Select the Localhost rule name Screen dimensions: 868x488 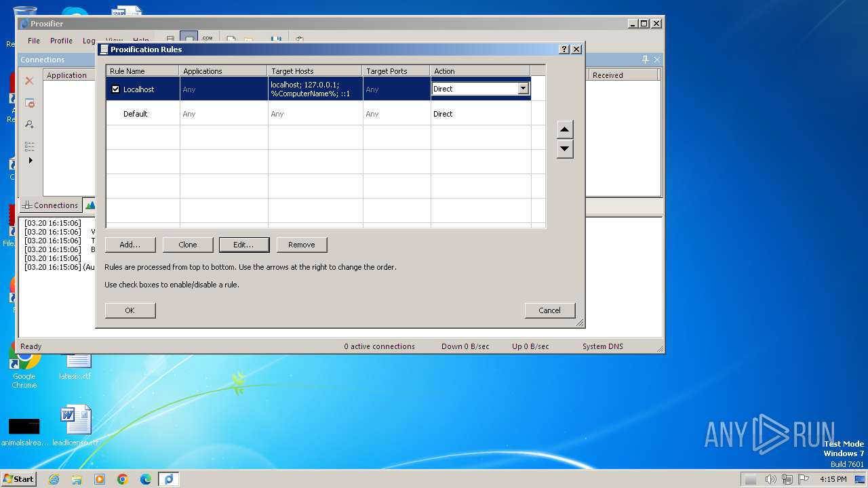[x=138, y=89]
